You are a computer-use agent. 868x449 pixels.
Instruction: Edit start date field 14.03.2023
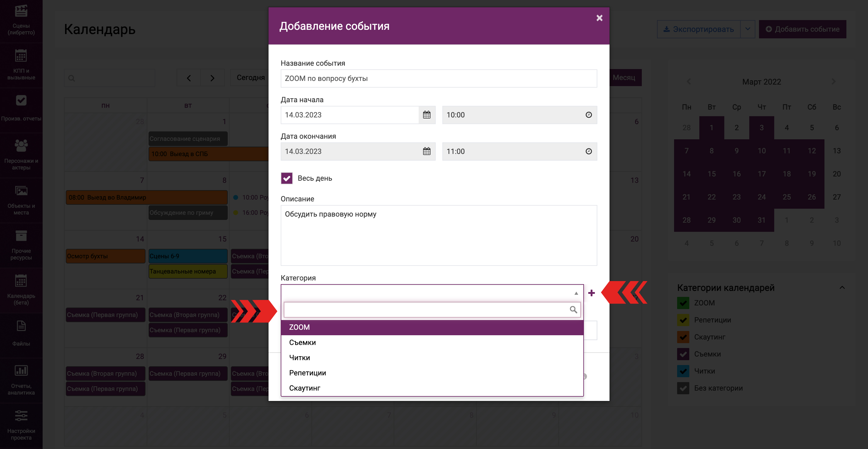point(350,115)
